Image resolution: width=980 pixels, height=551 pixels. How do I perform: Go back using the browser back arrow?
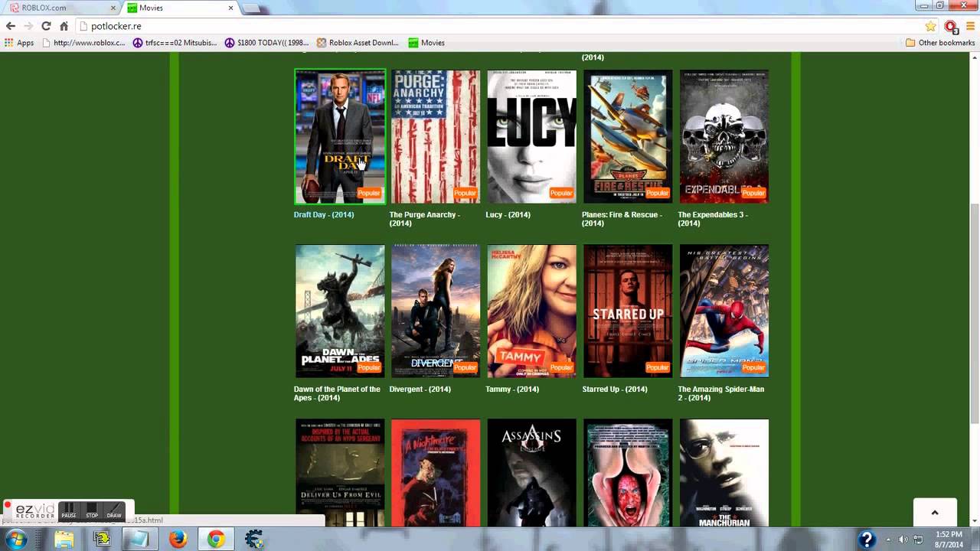pyautogui.click(x=11, y=26)
